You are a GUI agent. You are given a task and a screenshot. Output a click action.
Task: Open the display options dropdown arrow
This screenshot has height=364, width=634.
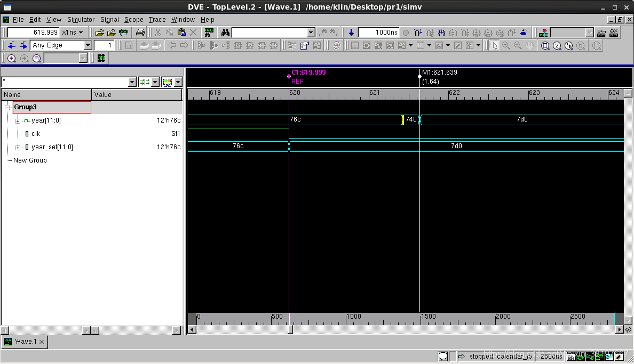[178, 82]
